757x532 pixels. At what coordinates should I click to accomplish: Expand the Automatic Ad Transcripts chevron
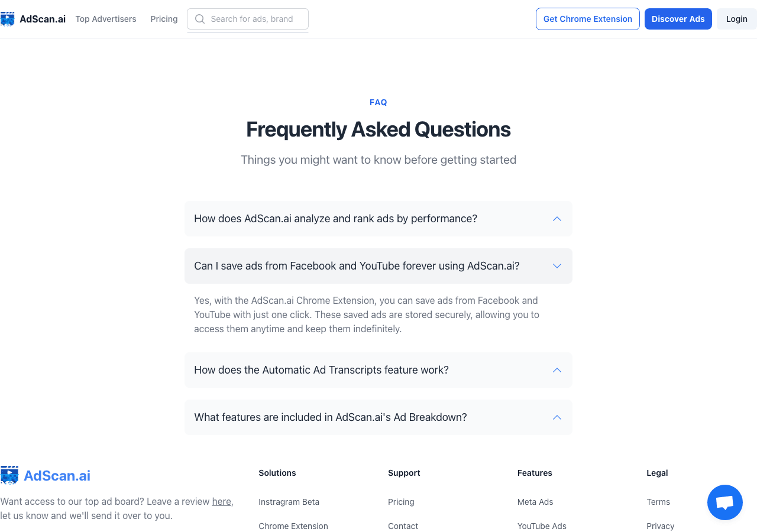point(557,370)
